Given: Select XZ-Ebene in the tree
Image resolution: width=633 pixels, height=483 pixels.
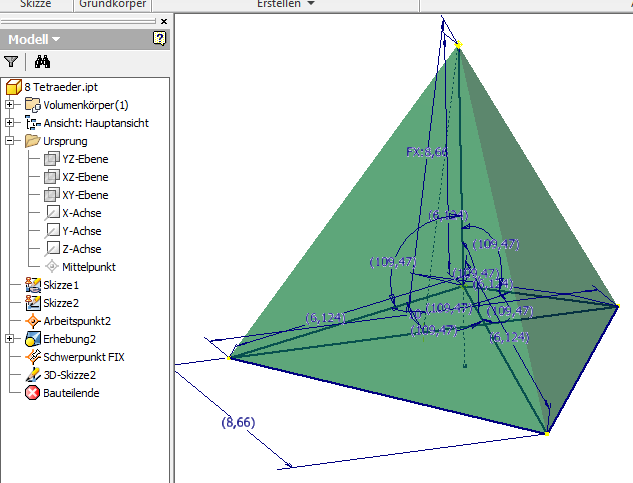Looking at the screenshot, I should tap(85, 177).
